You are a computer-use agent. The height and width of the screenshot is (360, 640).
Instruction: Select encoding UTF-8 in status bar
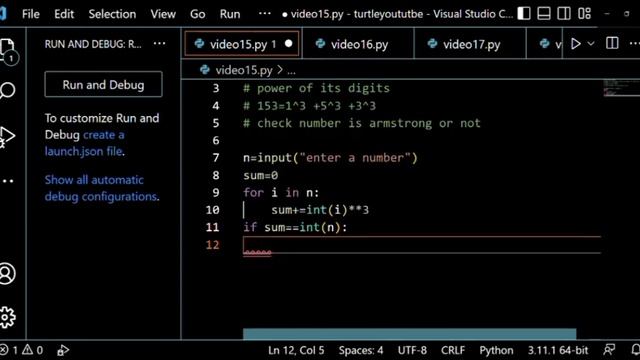[412, 350]
